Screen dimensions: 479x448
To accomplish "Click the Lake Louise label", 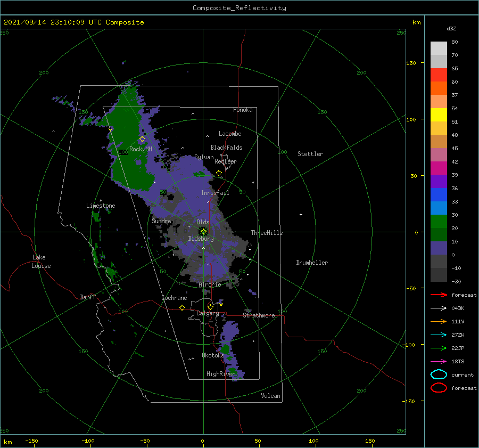I will (x=42, y=262).
